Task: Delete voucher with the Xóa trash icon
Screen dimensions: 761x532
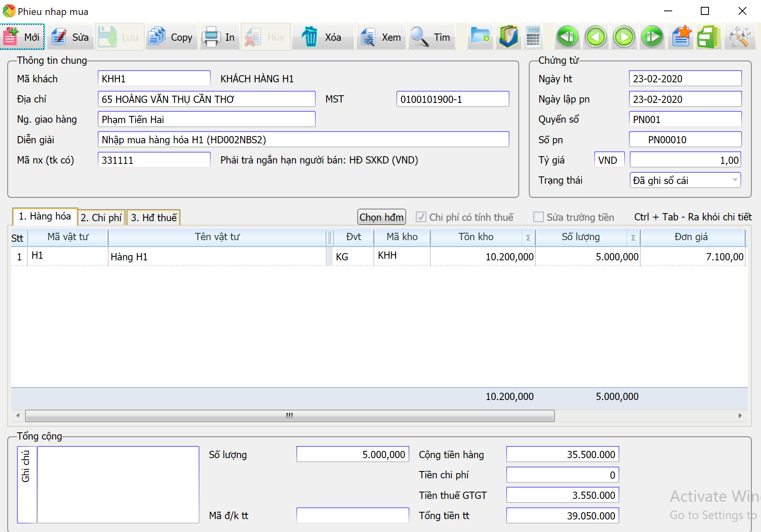Action: click(x=322, y=37)
